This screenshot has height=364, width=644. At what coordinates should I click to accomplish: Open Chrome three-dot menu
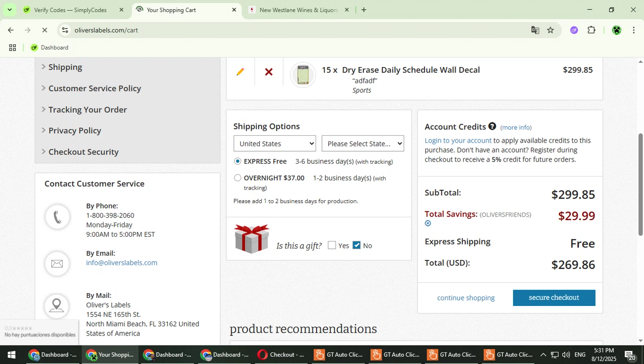(x=634, y=30)
